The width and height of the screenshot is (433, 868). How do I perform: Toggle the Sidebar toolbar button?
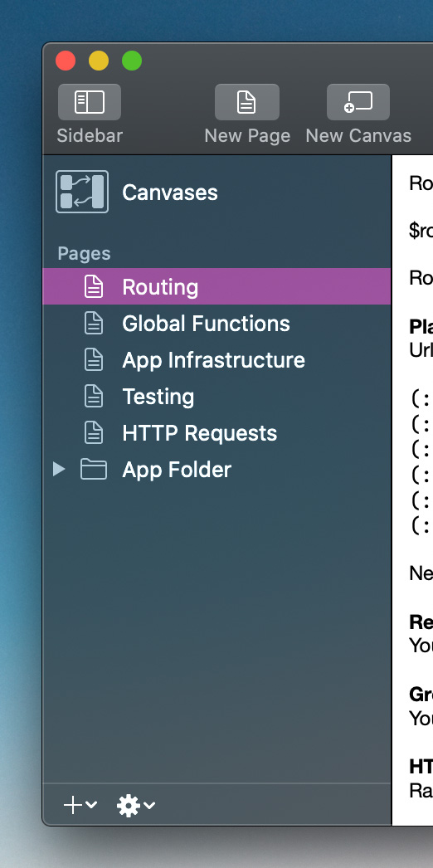[90, 102]
